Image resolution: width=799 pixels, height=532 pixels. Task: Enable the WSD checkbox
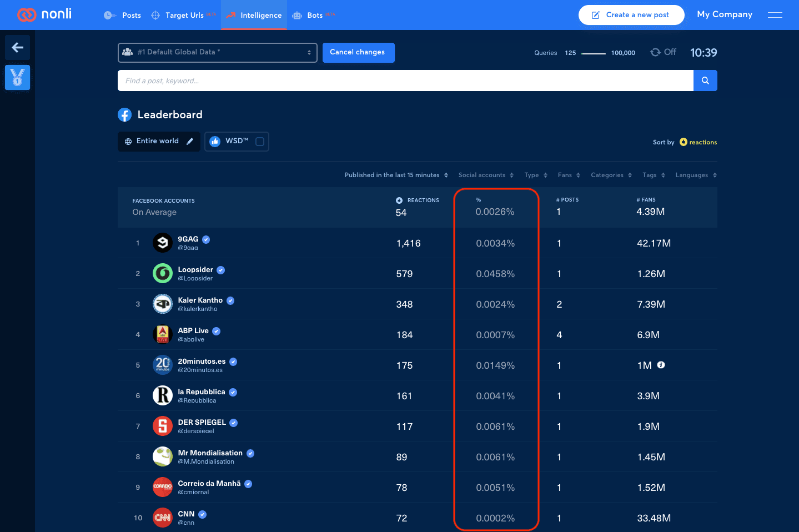tap(259, 142)
